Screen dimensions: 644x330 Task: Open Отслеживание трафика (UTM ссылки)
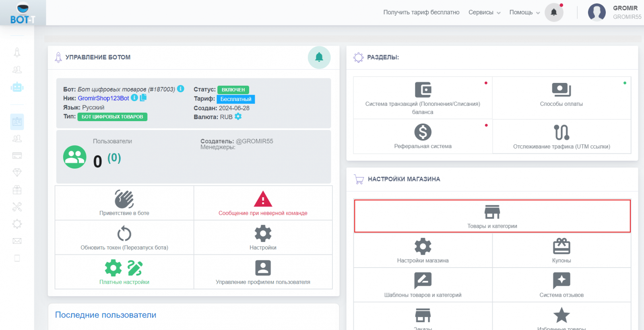pyautogui.click(x=561, y=136)
